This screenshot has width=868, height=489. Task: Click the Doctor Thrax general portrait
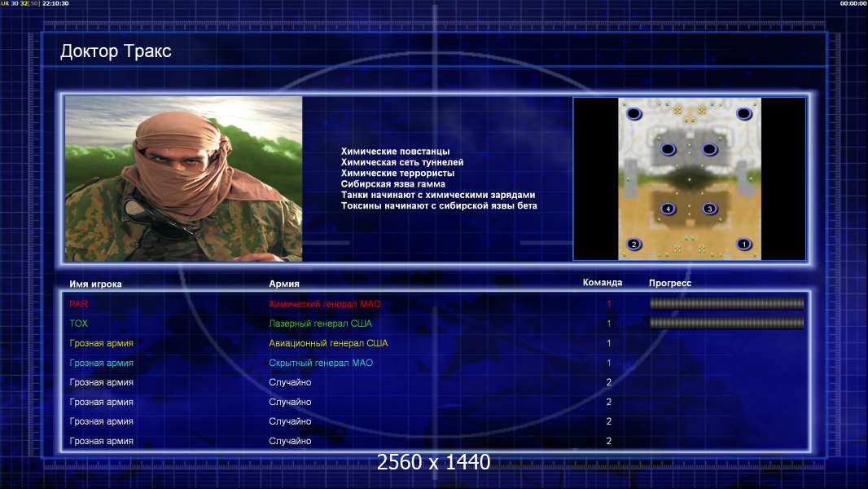(184, 178)
